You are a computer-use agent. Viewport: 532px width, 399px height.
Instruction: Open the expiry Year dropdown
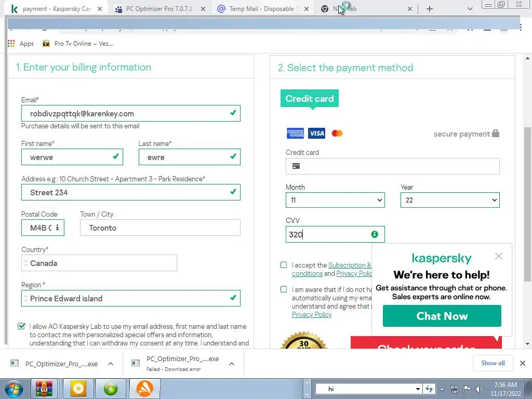coord(450,200)
